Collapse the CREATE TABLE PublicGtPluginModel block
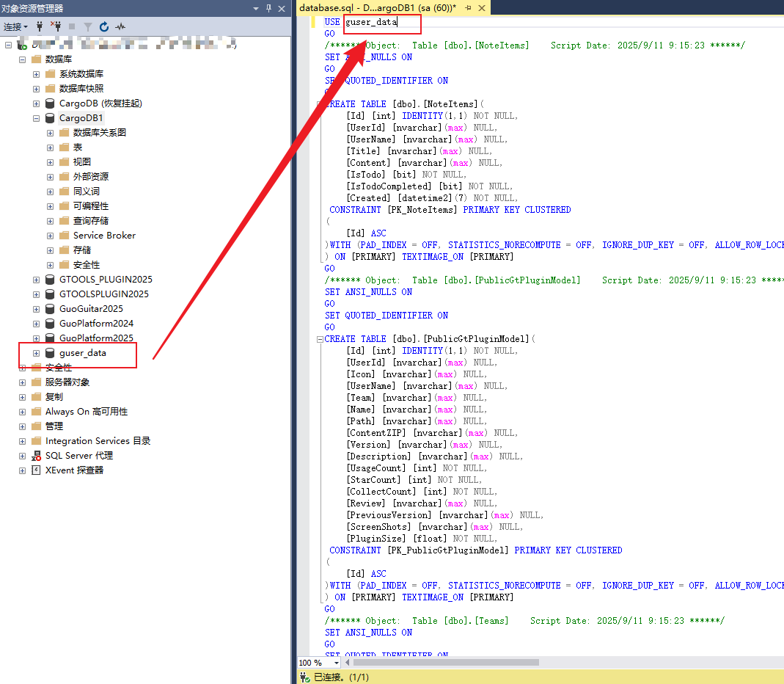 pos(320,339)
